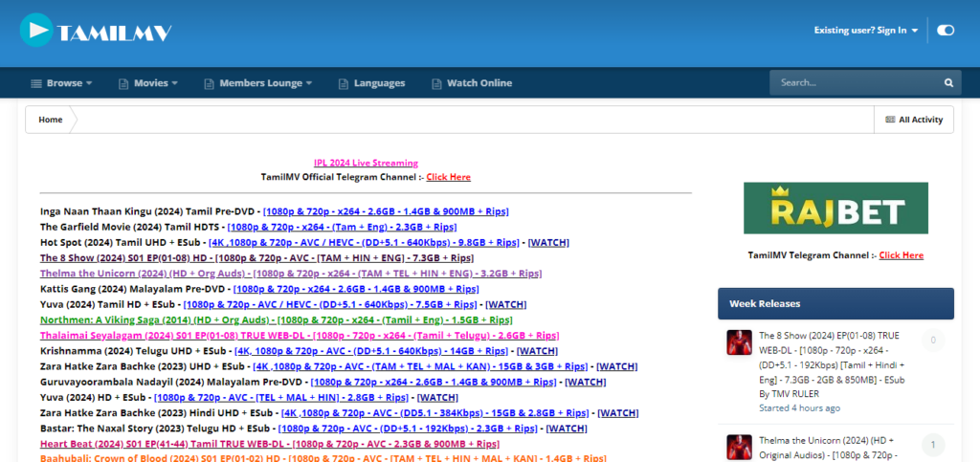Open Krishnamma Telugu UHD 14GB link
This screenshot has height=462, width=980.
pyautogui.click(x=370, y=351)
